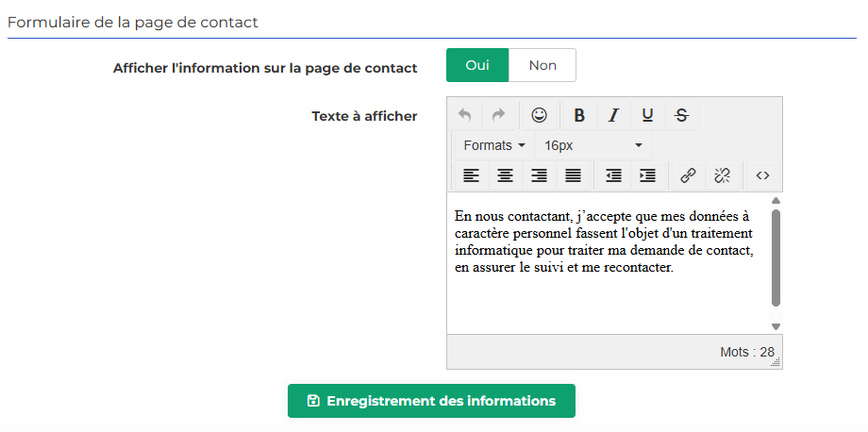
Task: Center align the text
Action: tap(505, 175)
